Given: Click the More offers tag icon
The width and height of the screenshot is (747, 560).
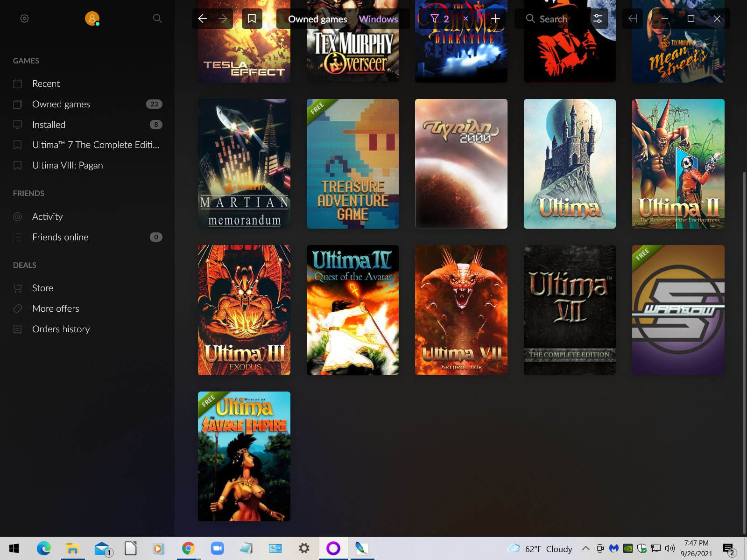Looking at the screenshot, I should click(18, 308).
